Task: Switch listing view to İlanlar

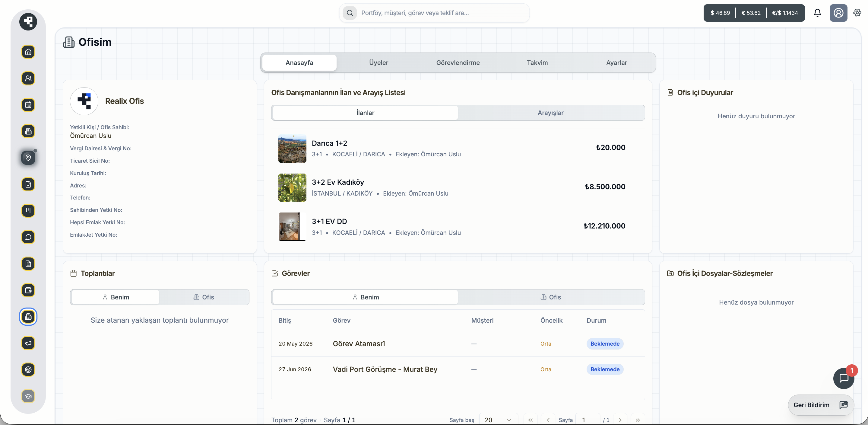Action: coord(365,113)
